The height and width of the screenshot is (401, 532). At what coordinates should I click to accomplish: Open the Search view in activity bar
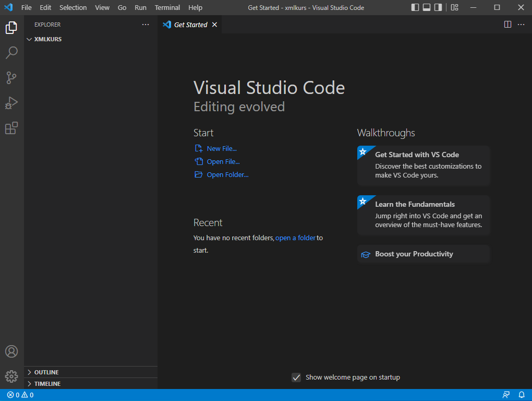pyautogui.click(x=11, y=53)
